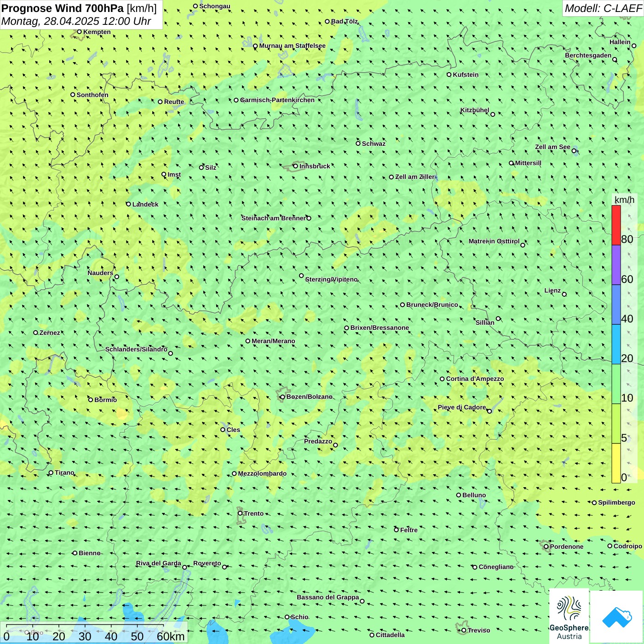Click the Murnau am Staffelsee label
The height and width of the screenshot is (644, 644).
tap(292, 46)
